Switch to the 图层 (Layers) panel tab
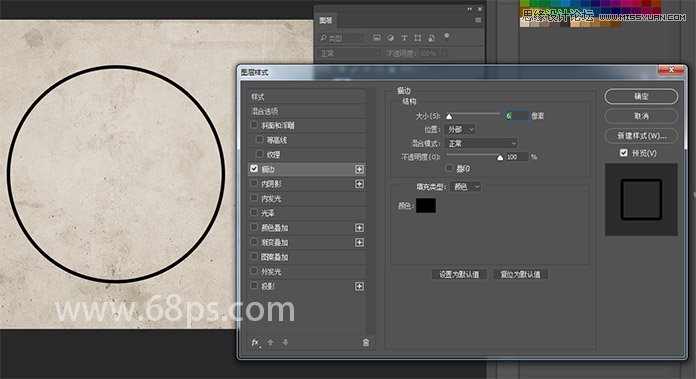 (x=326, y=20)
